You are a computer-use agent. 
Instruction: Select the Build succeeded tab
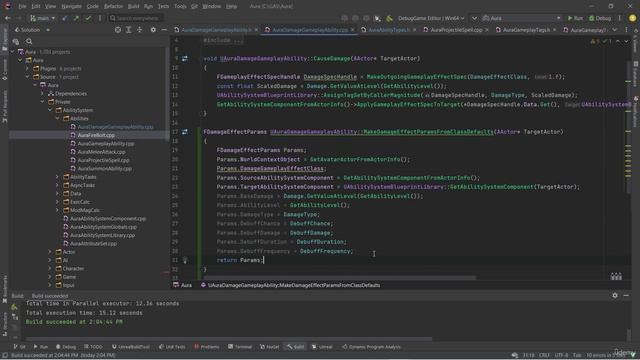click(x=50, y=296)
